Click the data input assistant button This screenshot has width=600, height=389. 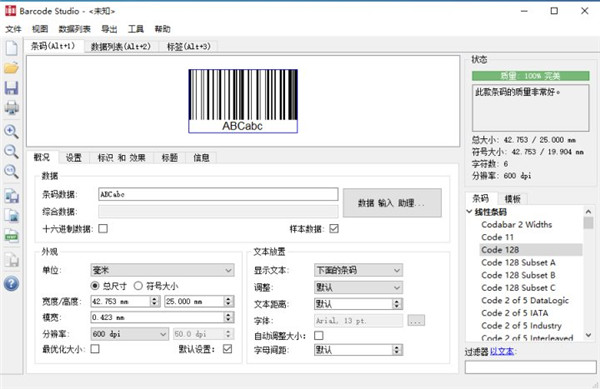click(392, 203)
